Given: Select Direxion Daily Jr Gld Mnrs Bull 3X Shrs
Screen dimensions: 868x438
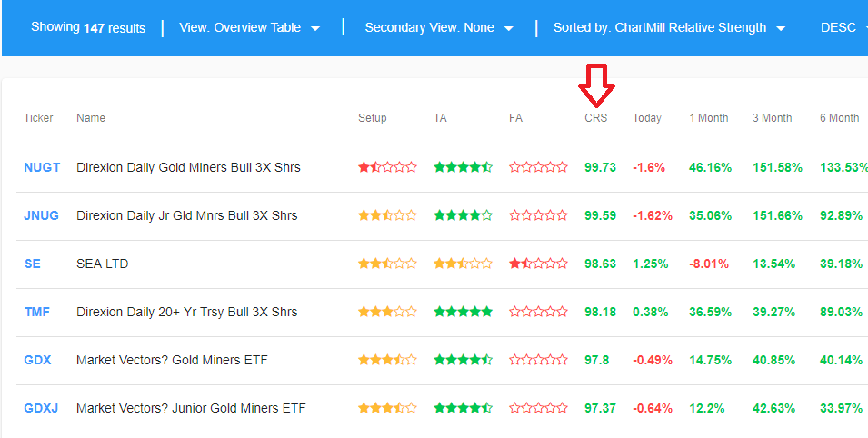Looking at the screenshot, I should pos(187,215).
